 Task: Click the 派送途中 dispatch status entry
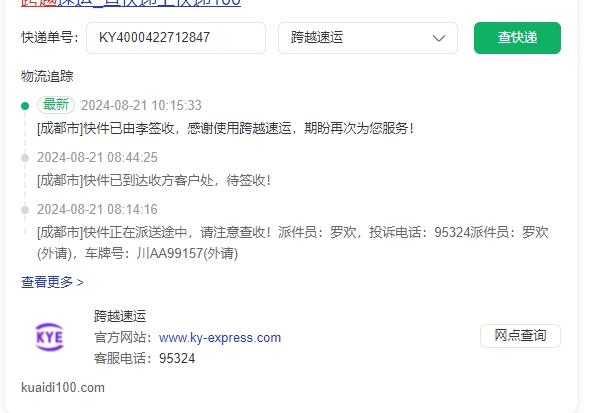click(x=293, y=243)
